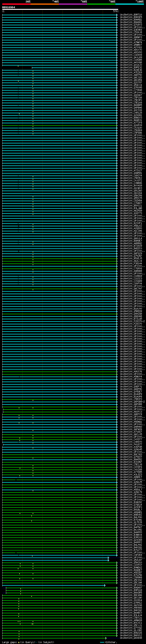The width and height of the screenshot is (146, 644).
Task: Select hit UniRef100_Q2N179
Action: pyautogui.click(x=131, y=492)
